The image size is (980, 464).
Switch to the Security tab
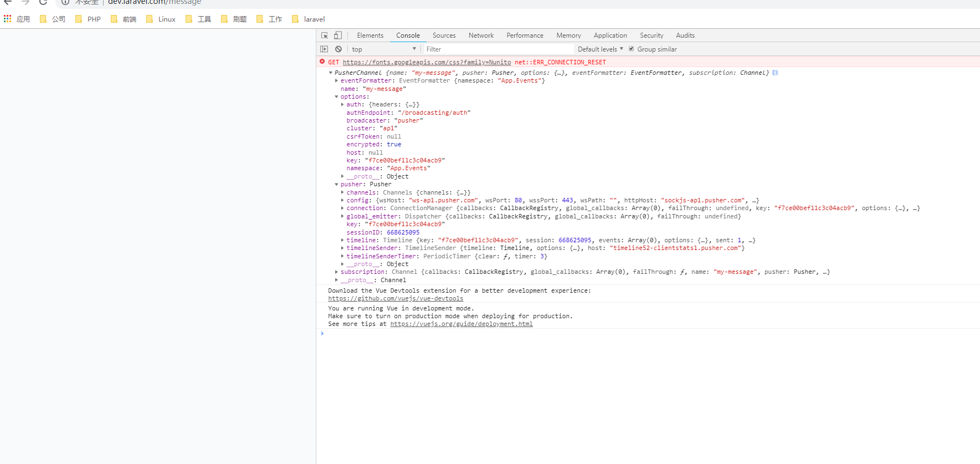(x=651, y=35)
